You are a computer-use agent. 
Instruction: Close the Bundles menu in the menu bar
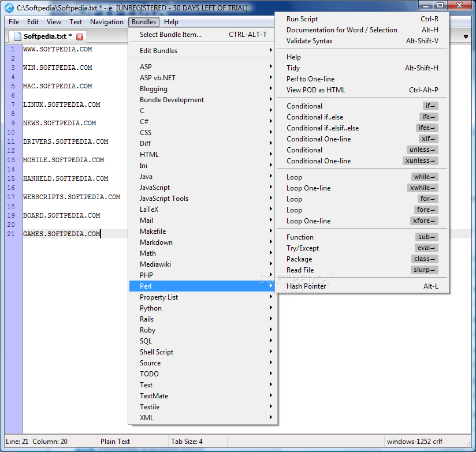[x=144, y=22]
